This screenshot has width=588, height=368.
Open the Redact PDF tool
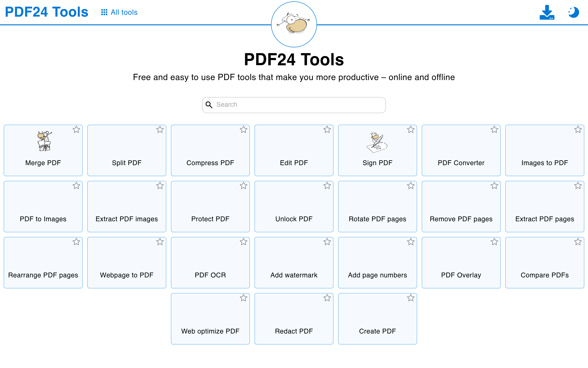294,319
